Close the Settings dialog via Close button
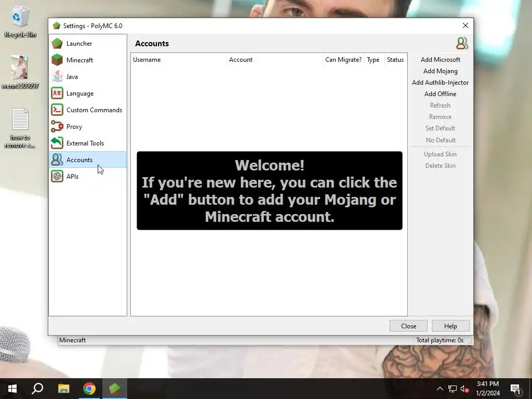This screenshot has width=532, height=399. (408, 326)
